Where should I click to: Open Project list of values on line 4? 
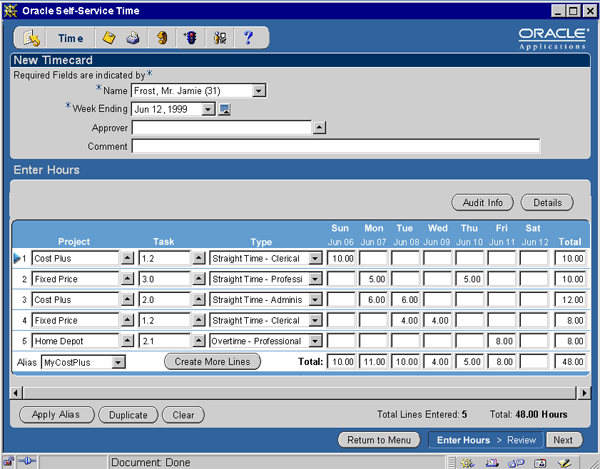coord(127,320)
